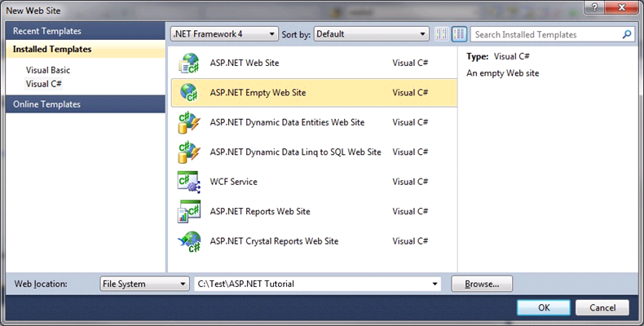Screen dimensions: 644x326
Task: Click the Cancel button
Action: 602,307
